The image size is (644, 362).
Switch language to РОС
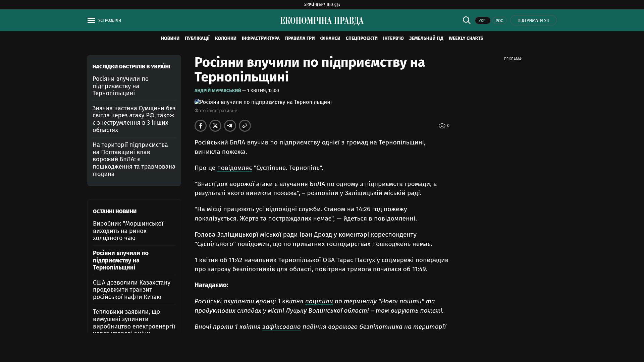point(499,21)
